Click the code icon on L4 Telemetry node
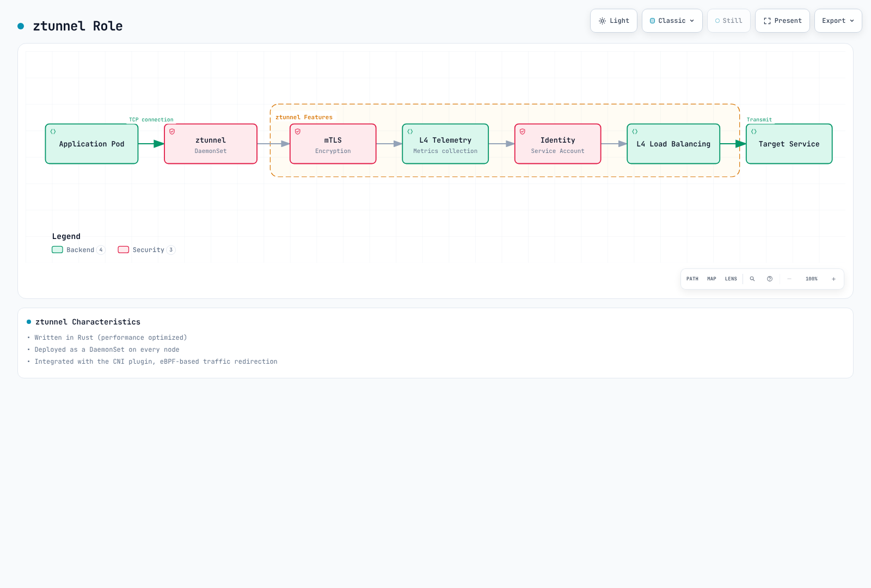The width and height of the screenshot is (871, 588). click(x=410, y=132)
